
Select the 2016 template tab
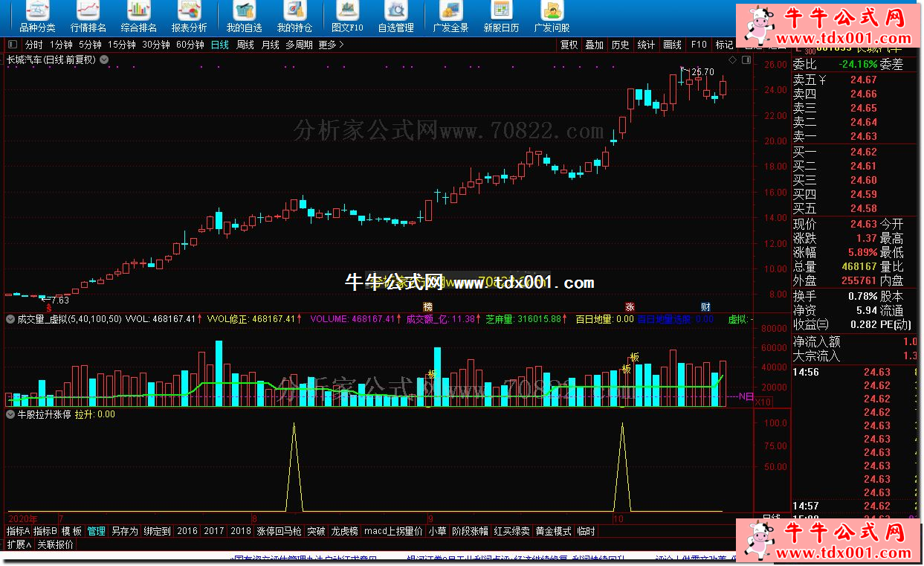click(x=187, y=531)
